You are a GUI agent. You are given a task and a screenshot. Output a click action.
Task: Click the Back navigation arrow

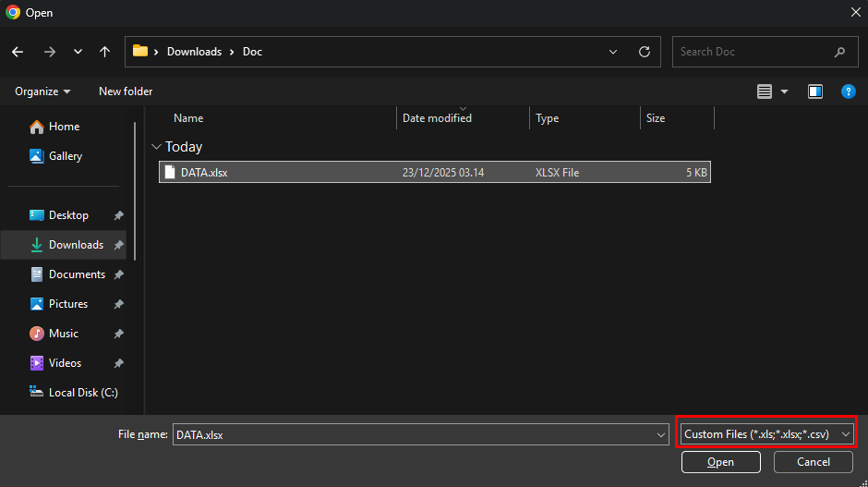pos(18,52)
